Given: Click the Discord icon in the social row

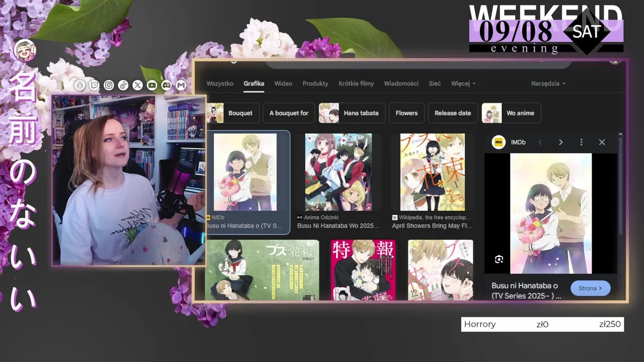Looking at the screenshot, I should click(x=167, y=85).
